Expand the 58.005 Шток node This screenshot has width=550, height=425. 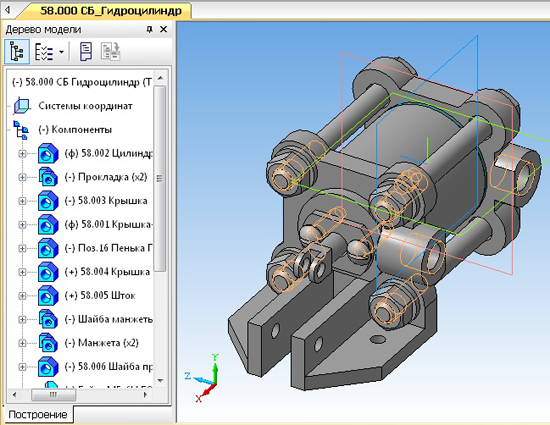pyautogui.click(x=22, y=296)
